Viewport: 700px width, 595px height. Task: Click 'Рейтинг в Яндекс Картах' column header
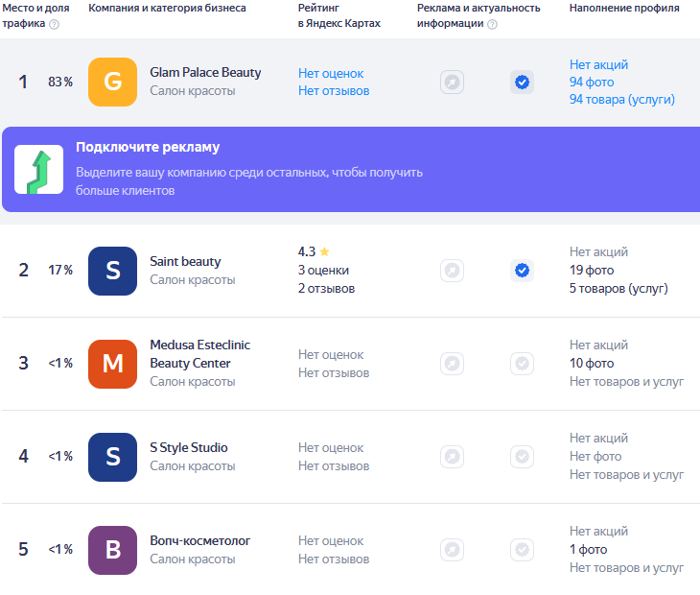click(339, 15)
